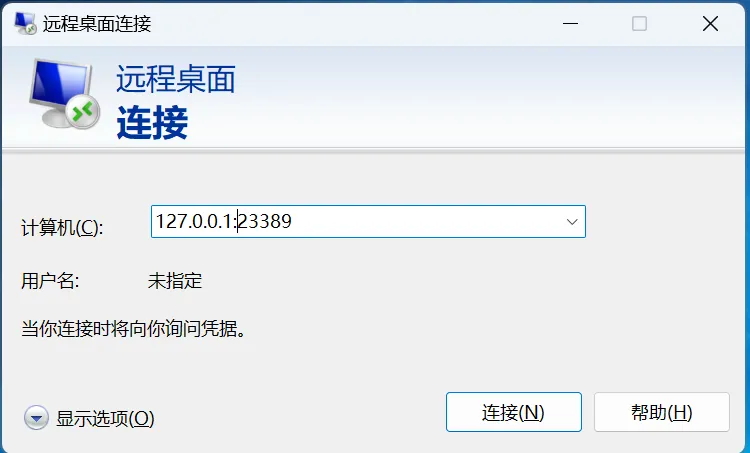Image resolution: width=750 pixels, height=453 pixels.
Task: Click the 远程桌面连接 title bar text
Action: click(x=97, y=23)
